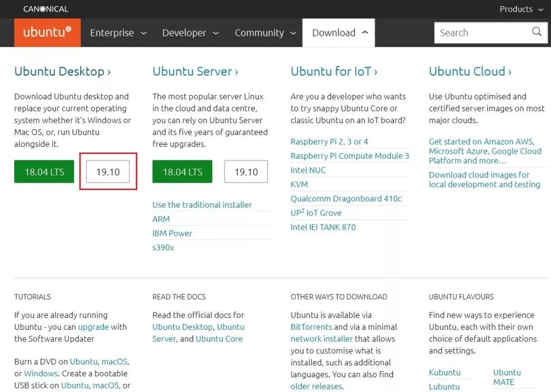Expand the Developer menu
Image resolution: width=551 pixels, height=392 pixels.
(x=190, y=33)
